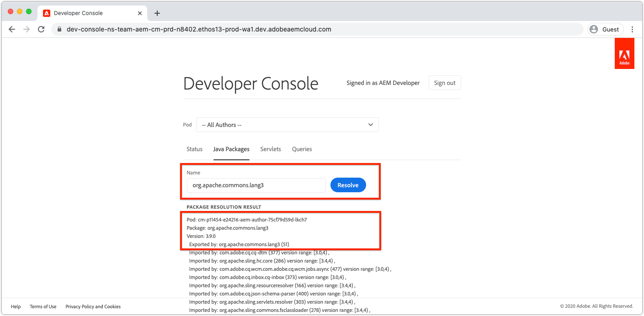The width and height of the screenshot is (644, 316).
Task: Click the red Adobe logo
Action: pos(624,53)
